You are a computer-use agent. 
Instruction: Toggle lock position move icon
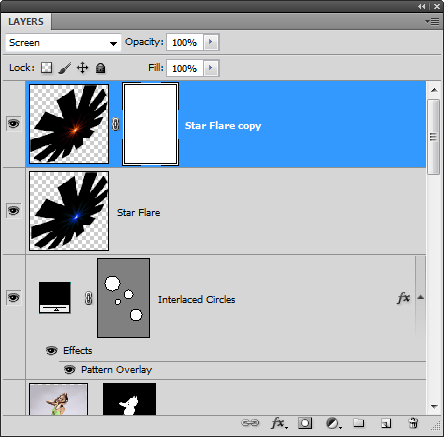point(82,68)
